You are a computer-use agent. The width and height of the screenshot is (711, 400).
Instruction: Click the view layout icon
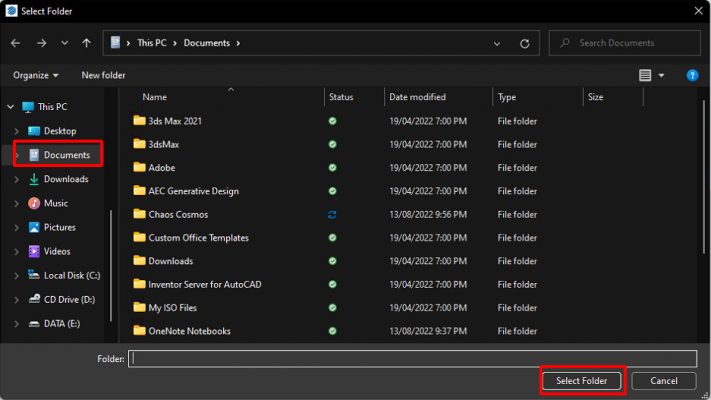point(645,75)
